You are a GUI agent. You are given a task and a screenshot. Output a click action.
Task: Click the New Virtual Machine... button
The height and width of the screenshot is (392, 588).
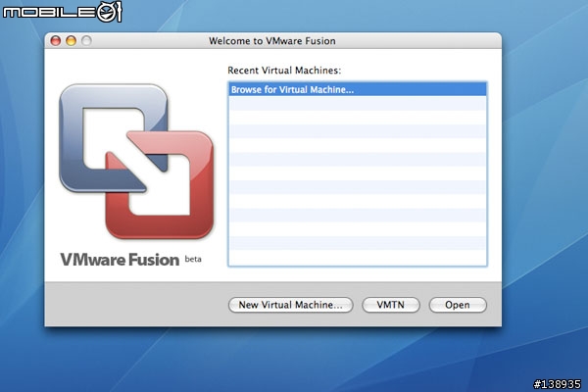291,305
